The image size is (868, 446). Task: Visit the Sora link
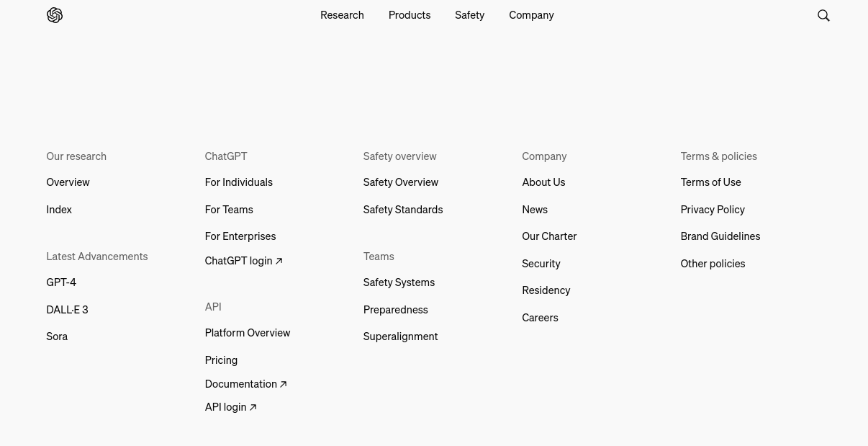[57, 336]
